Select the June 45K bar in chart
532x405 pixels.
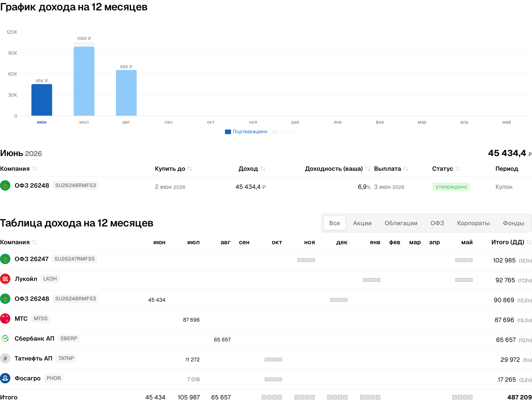click(42, 100)
